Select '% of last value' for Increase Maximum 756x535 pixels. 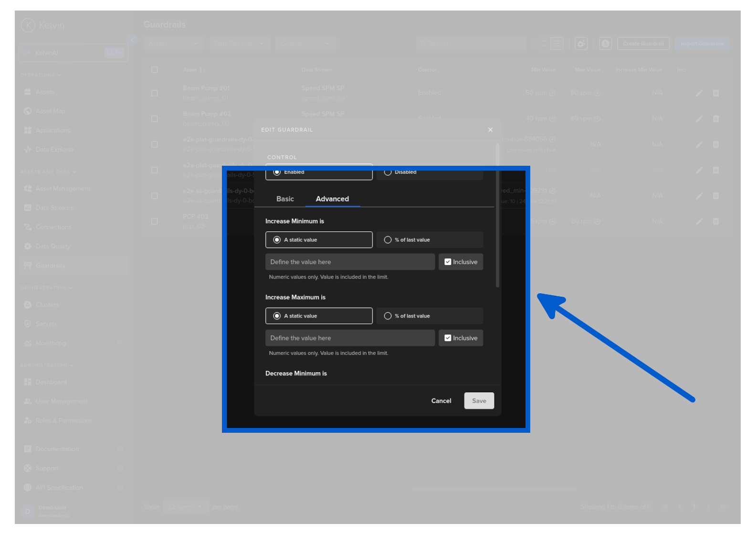click(x=388, y=316)
